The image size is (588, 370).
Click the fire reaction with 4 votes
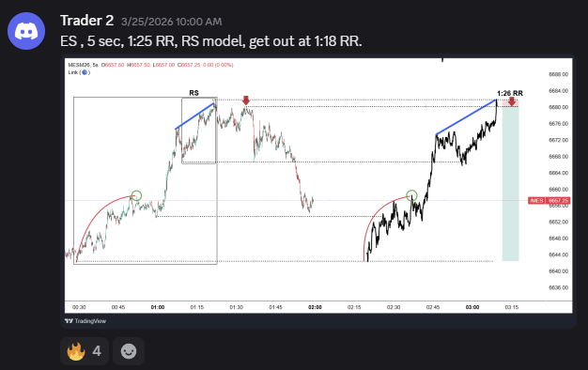tap(85, 351)
